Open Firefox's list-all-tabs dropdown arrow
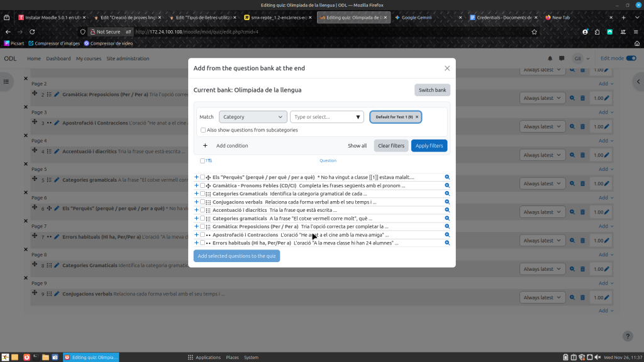Image resolution: width=644 pixels, height=362 pixels. pos(636,18)
